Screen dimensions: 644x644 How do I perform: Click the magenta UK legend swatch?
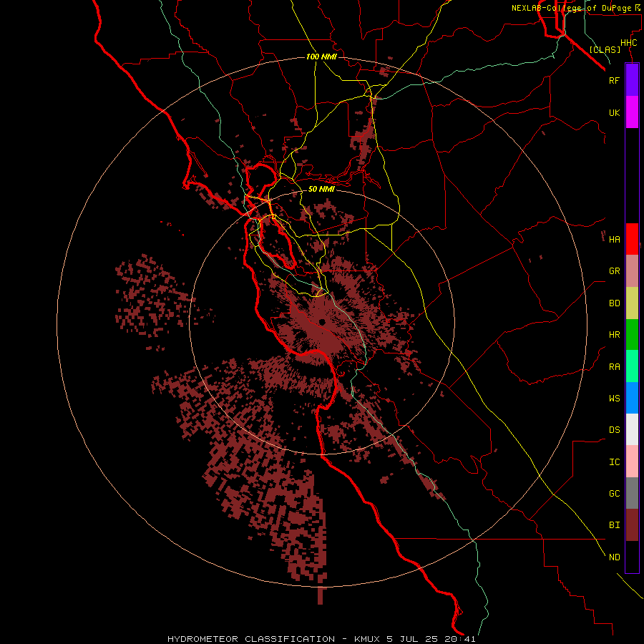click(632, 112)
